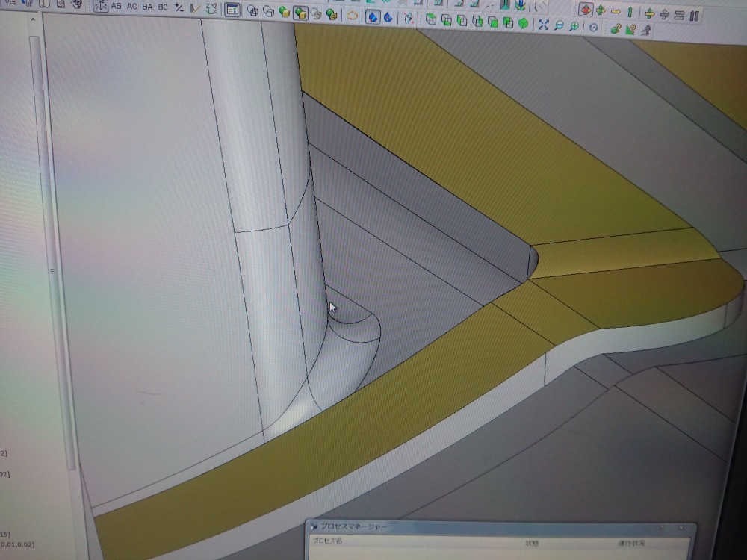The image size is (747, 560).
Task: Click the green triangle question-mark info icon
Action: pyautogui.click(x=630, y=30)
